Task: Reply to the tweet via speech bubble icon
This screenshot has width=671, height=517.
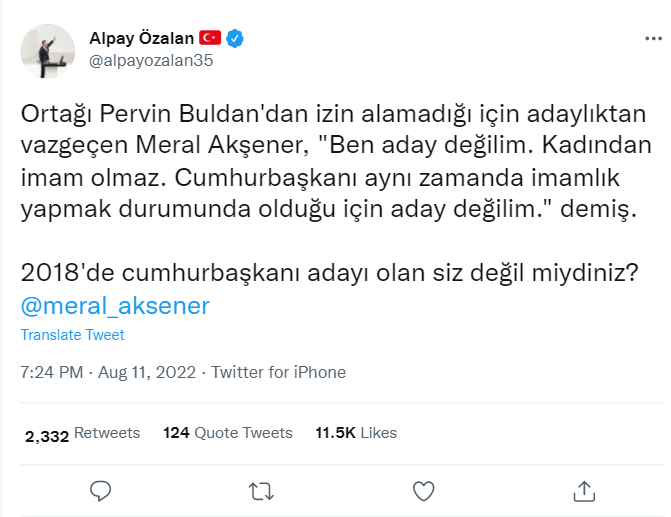Action: [x=99, y=490]
